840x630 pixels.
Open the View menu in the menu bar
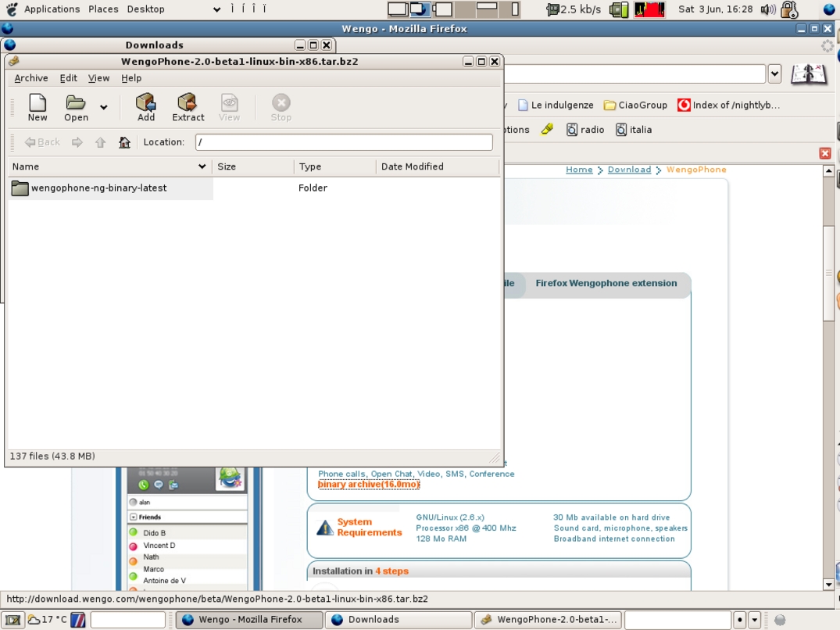(x=98, y=78)
